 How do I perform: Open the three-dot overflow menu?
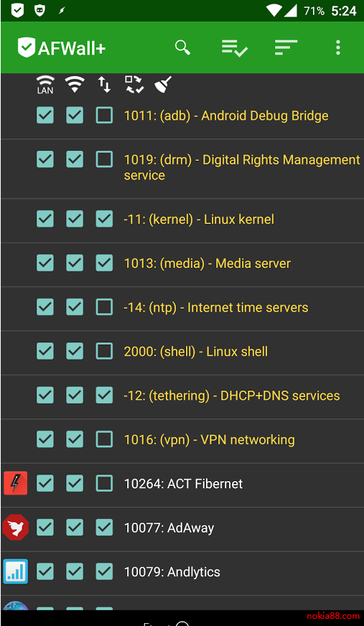(x=338, y=47)
